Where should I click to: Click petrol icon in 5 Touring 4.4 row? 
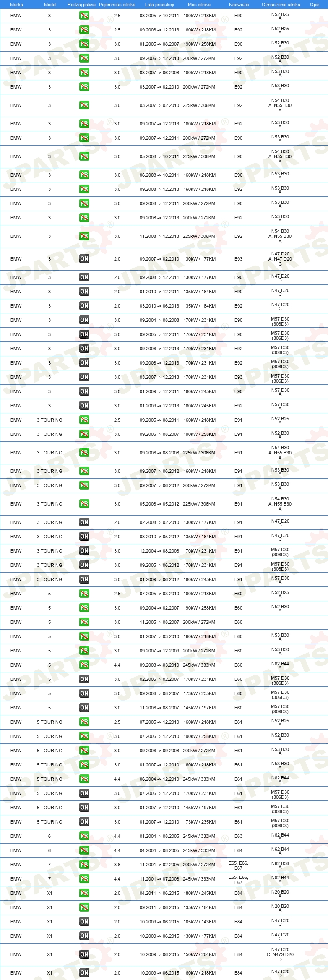[84, 779]
